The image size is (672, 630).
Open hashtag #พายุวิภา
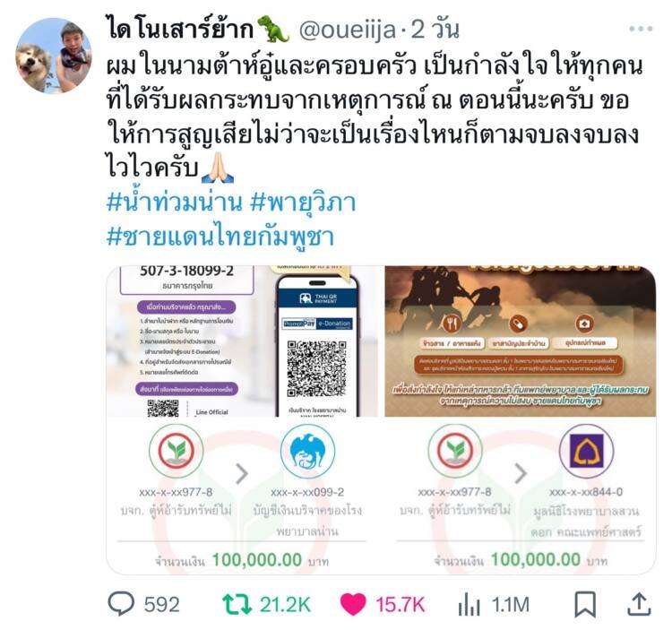(303, 203)
